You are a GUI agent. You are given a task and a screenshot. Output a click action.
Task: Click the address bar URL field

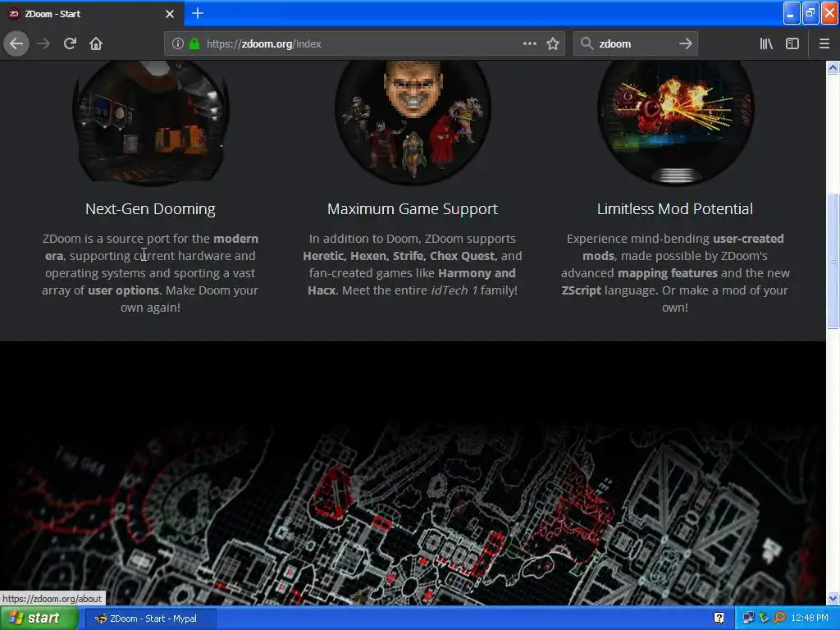[364, 44]
